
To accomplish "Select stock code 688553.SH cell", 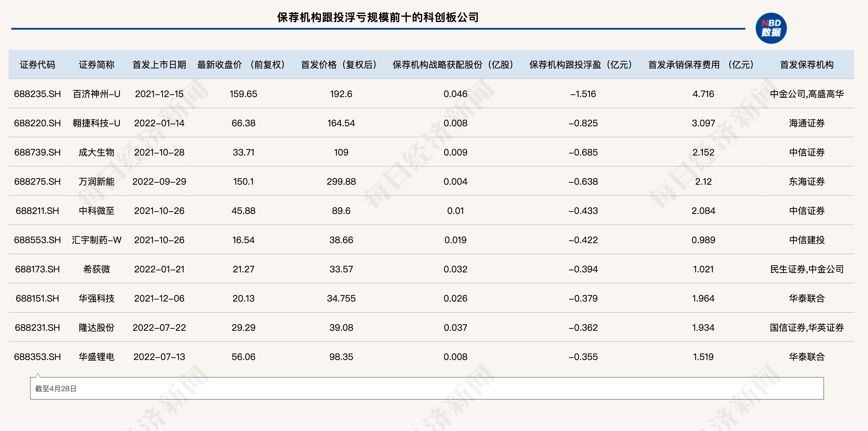I will 37,240.
